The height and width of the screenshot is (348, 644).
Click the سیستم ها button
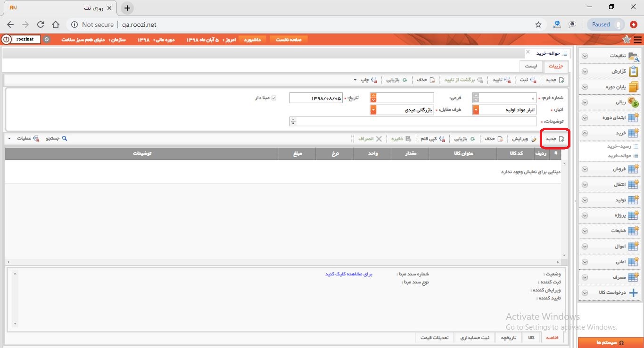610,343
